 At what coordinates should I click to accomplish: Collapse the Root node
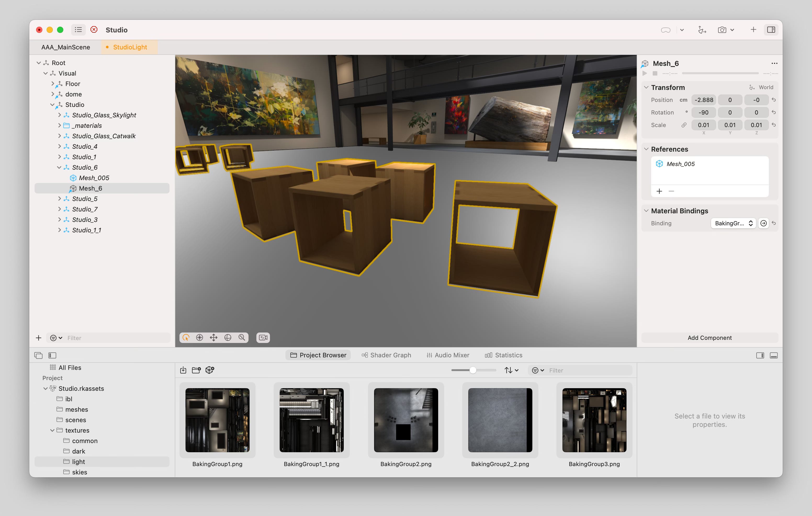point(39,63)
